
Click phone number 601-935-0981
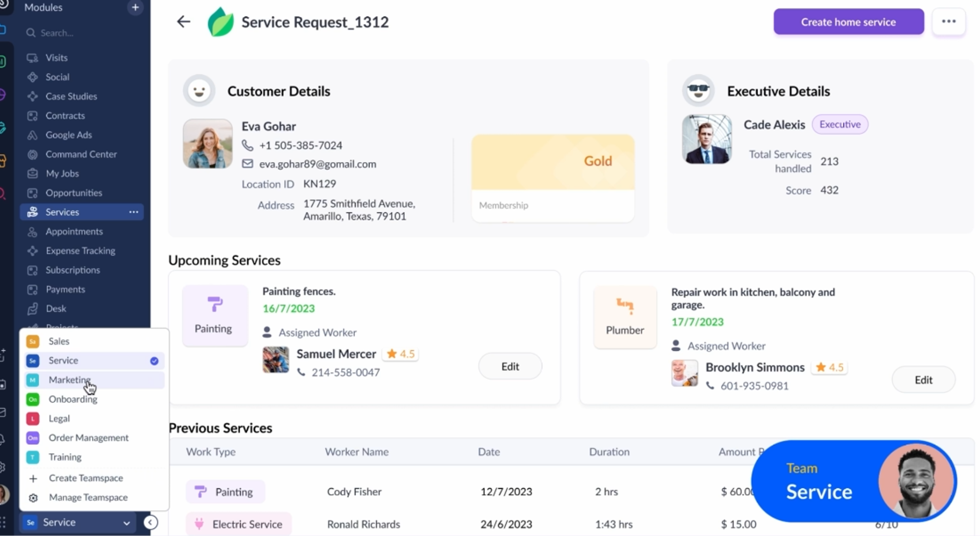pos(754,386)
